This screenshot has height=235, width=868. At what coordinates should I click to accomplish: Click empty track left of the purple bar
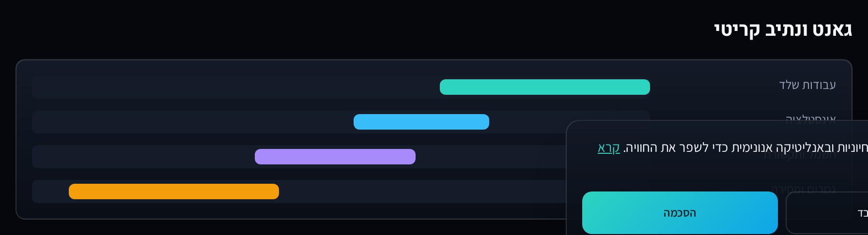tap(143, 157)
